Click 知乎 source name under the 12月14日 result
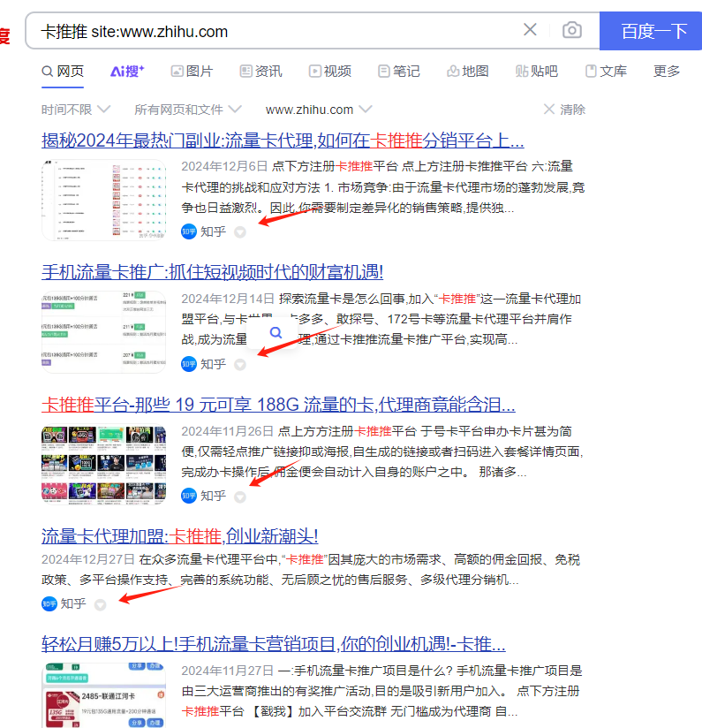Image resolution: width=702 pixels, height=728 pixels. coord(214,364)
